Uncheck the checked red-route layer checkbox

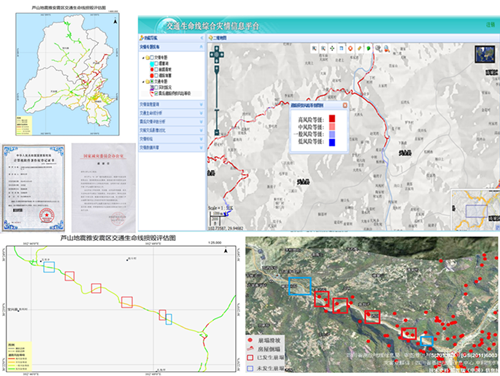point(156,93)
